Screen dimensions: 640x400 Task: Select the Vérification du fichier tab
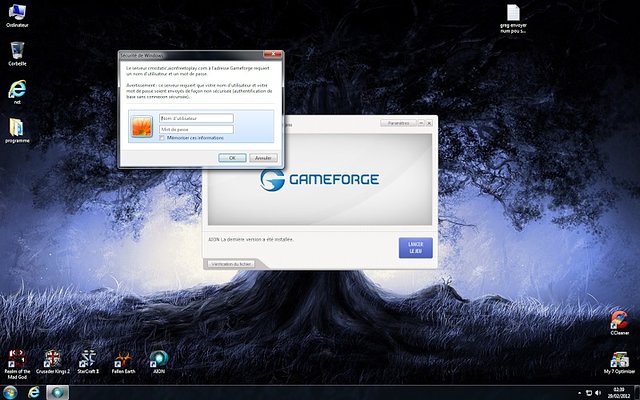pyautogui.click(x=230, y=264)
